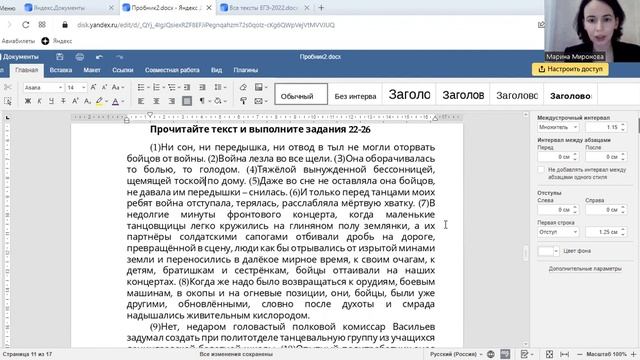This screenshot has width=640, height=360.
Task: Open the Вид ribbon tab
Action: (x=216, y=70)
